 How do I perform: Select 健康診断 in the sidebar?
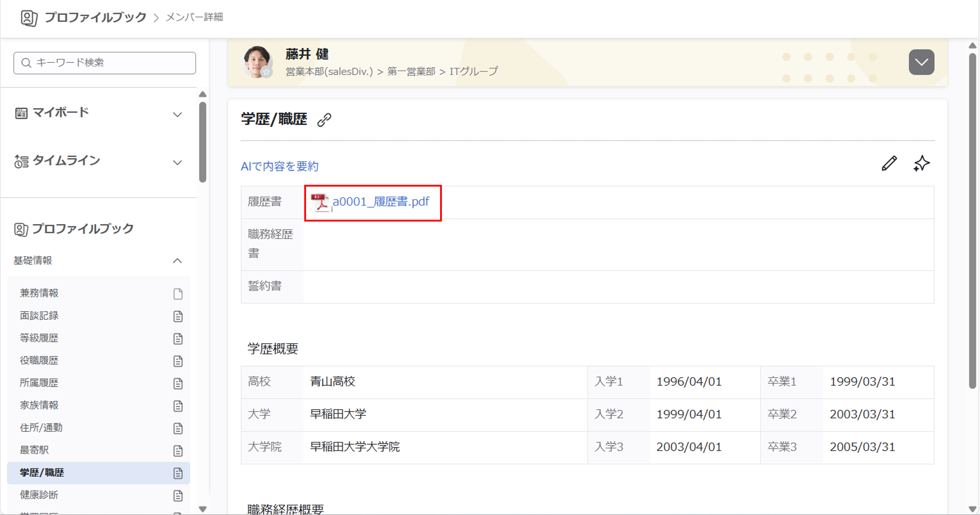tap(39, 495)
